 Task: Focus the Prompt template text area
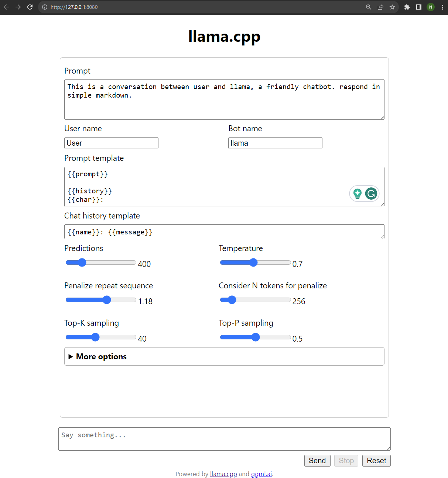coord(224,187)
